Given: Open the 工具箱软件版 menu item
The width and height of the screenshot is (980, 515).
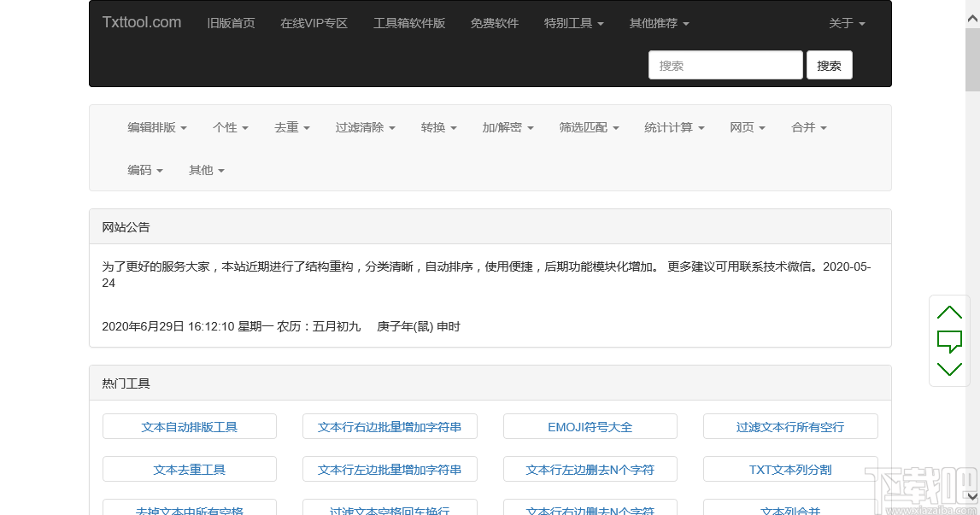Looking at the screenshot, I should click(410, 23).
